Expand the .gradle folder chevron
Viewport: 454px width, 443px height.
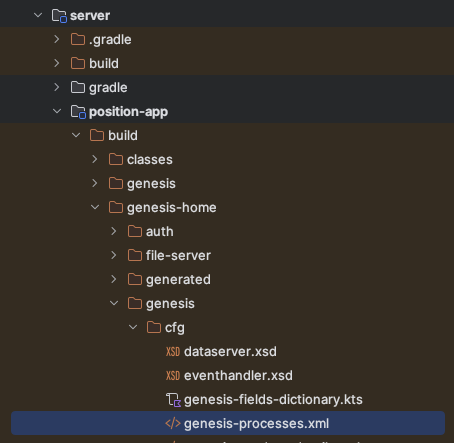pyautogui.click(x=57, y=39)
